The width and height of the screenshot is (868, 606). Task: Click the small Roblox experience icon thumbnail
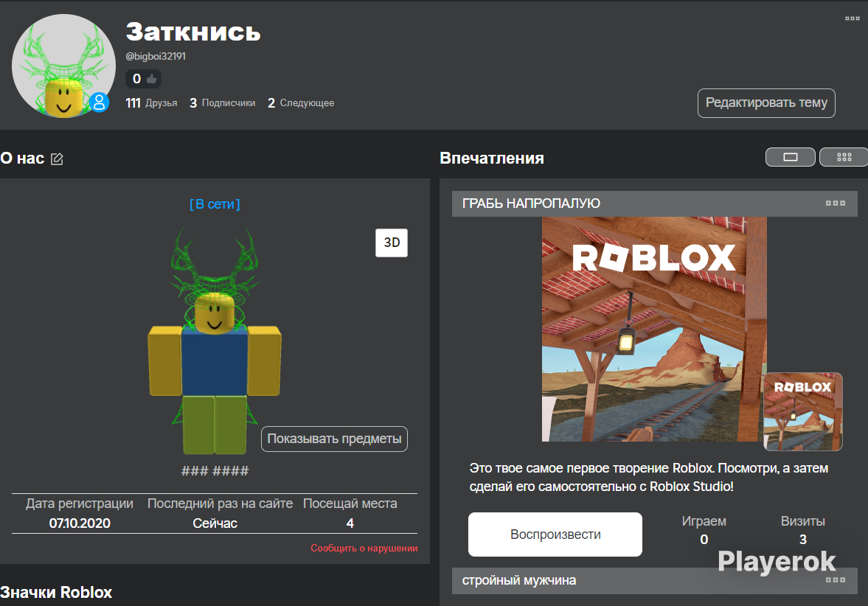pos(802,411)
